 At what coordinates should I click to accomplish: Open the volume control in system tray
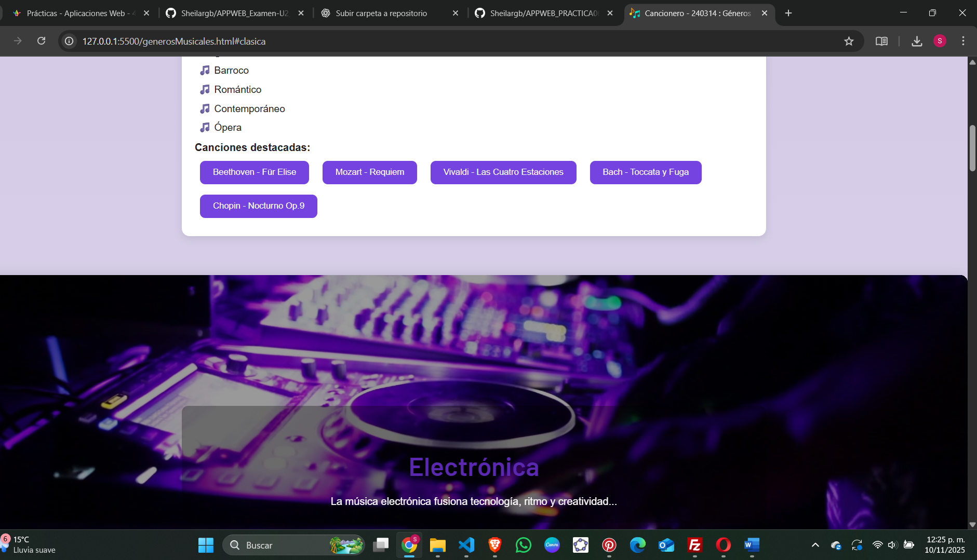[892, 545]
